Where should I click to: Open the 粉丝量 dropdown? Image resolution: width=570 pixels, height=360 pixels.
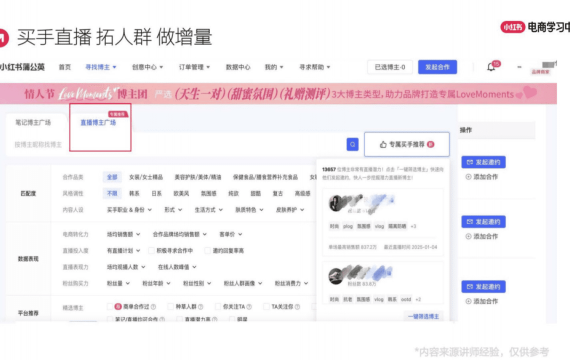118,283
